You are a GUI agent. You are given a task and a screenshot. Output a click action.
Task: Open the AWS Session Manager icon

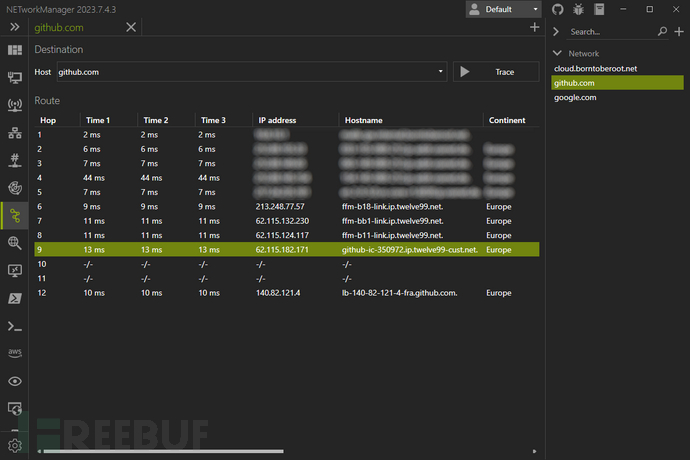click(x=15, y=353)
